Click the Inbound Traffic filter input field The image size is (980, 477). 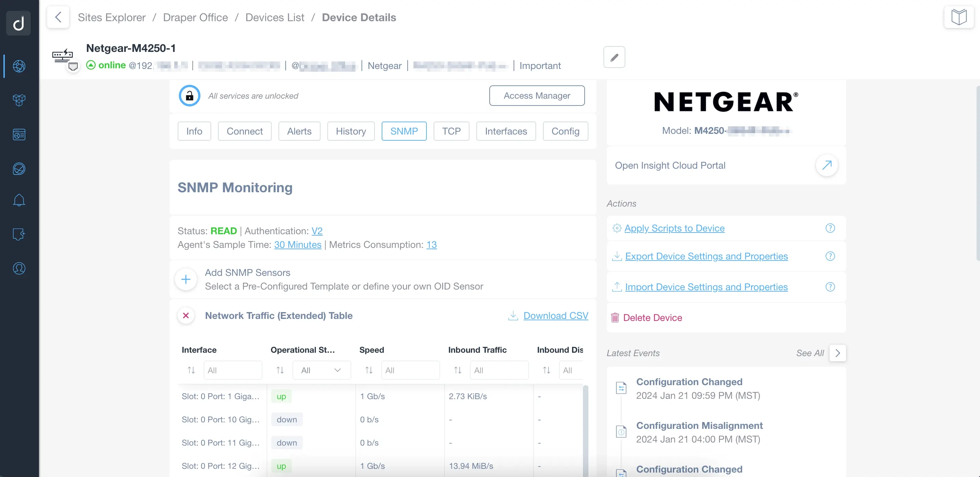[499, 370]
